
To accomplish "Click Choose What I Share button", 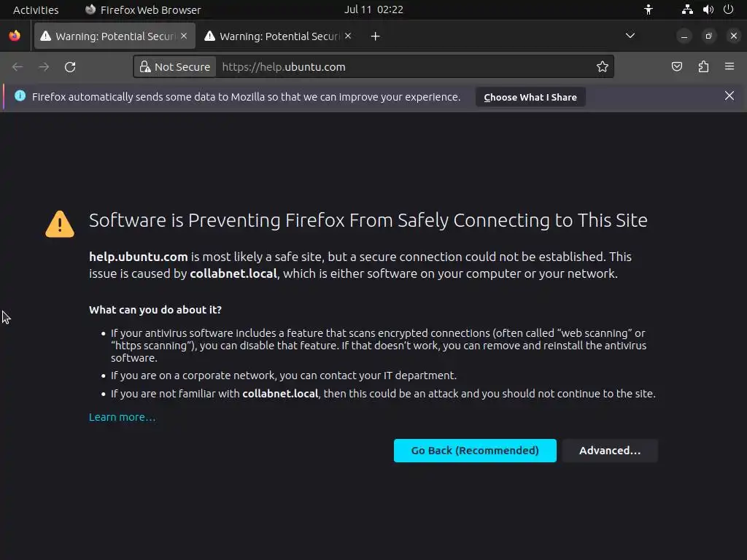I will 530,97.
